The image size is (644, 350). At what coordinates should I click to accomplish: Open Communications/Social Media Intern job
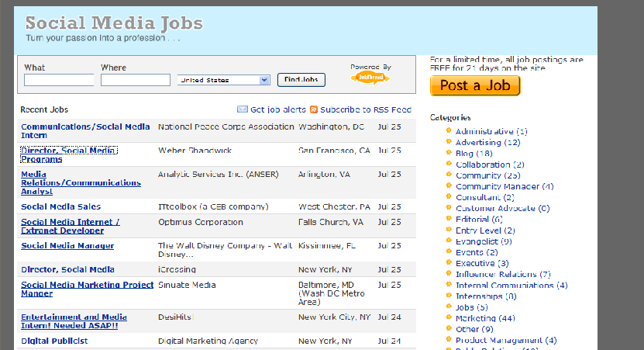point(85,131)
